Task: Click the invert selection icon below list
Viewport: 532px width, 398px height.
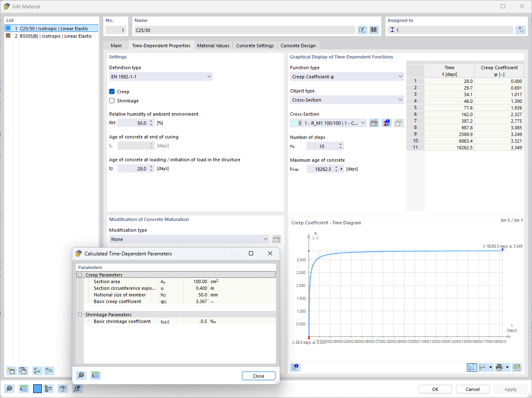Action: tap(49, 371)
